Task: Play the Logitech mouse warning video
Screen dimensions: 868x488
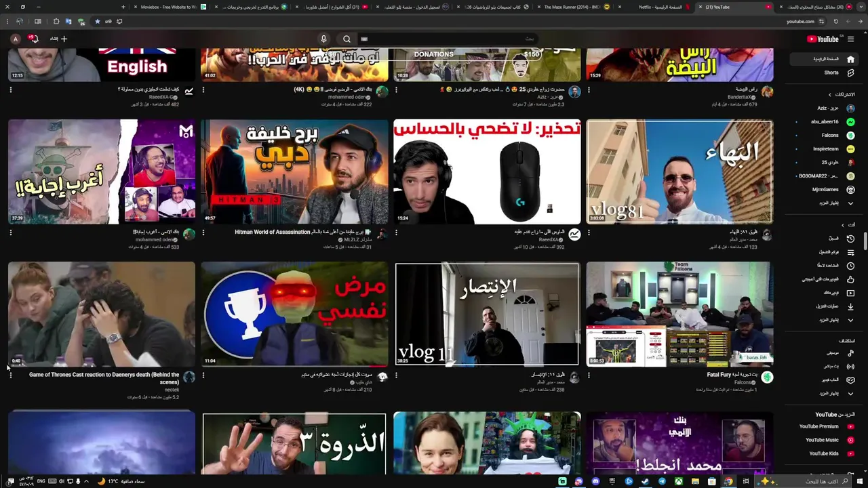Action: point(487,172)
